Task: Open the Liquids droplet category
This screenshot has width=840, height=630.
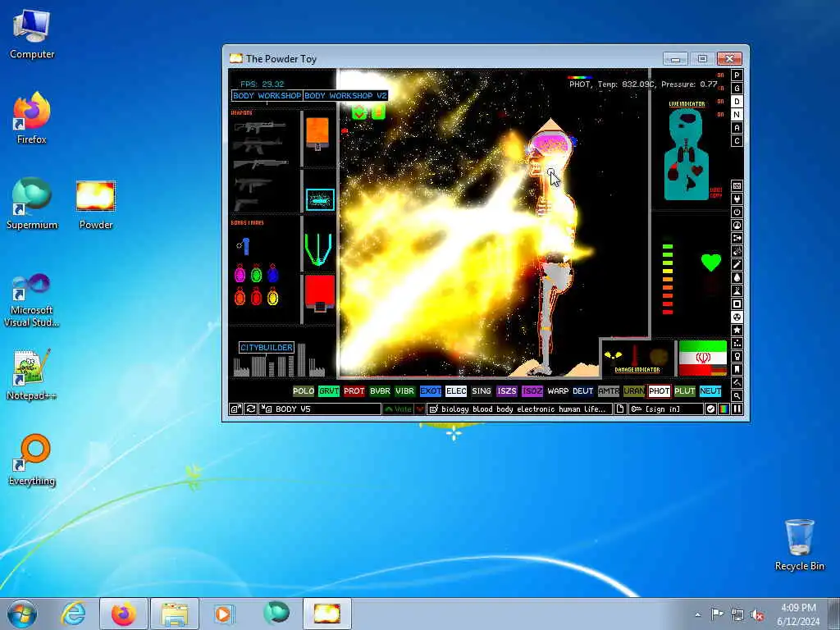Action: click(737, 277)
